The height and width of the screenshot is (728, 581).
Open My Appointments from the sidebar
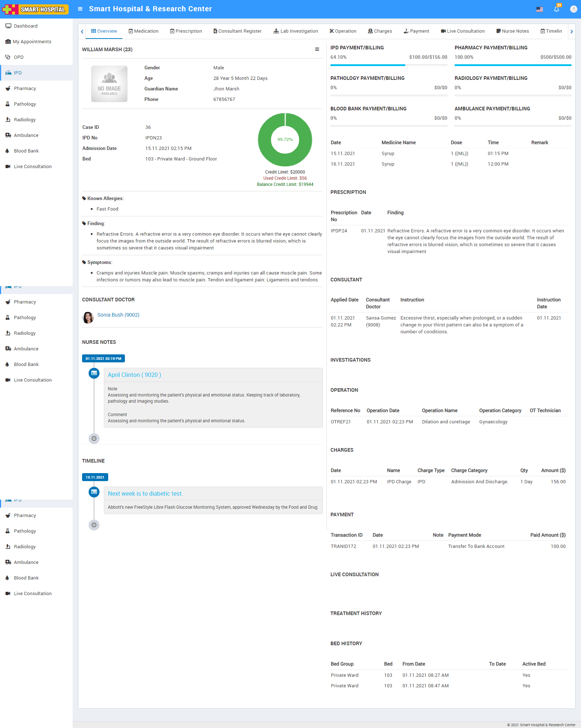point(32,41)
